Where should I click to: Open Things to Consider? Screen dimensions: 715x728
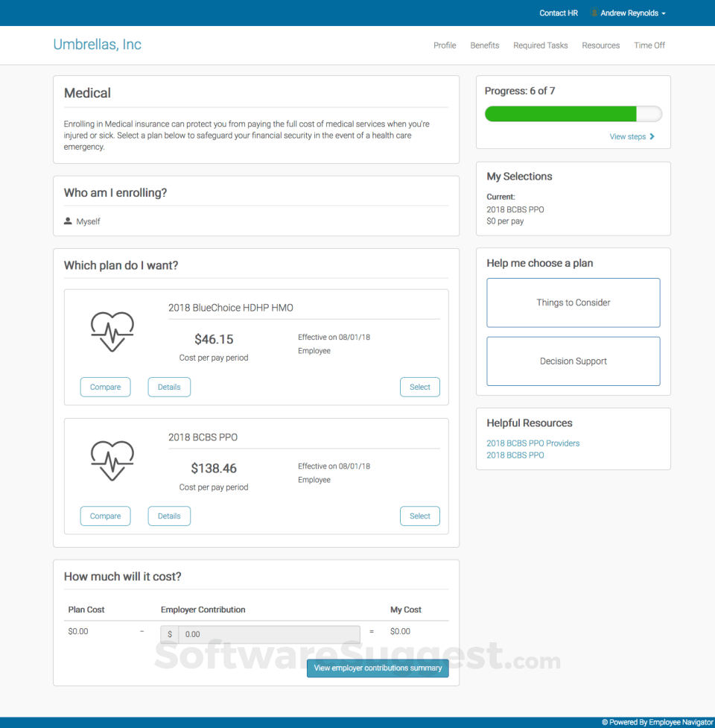pos(573,303)
